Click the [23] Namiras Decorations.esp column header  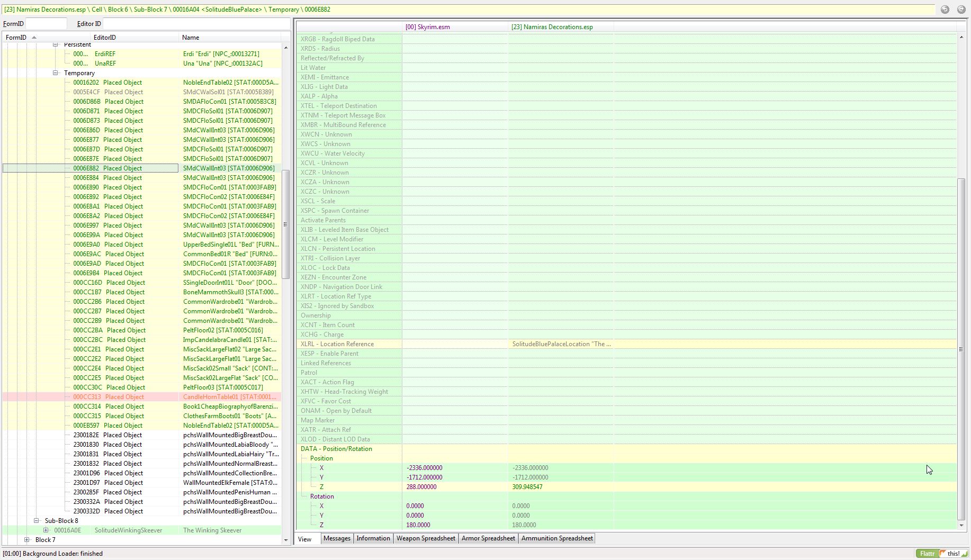tap(561, 27)
